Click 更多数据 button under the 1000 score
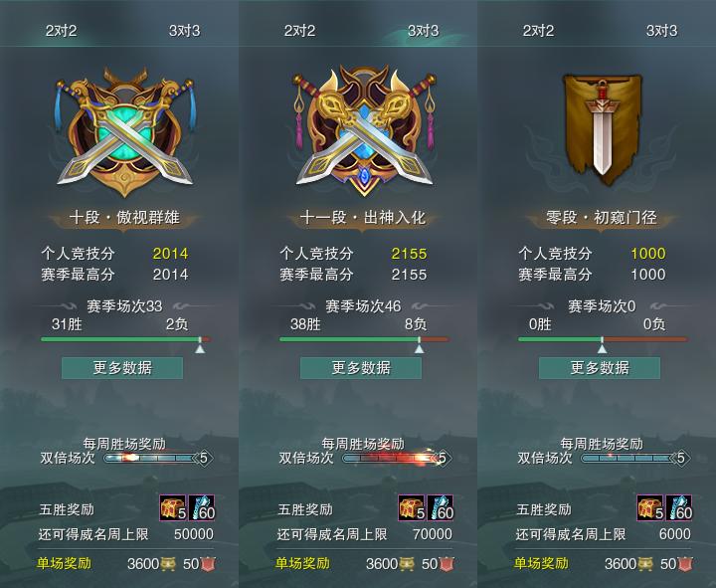This screenshot has height=588, width=716. (x=600, y=368)
